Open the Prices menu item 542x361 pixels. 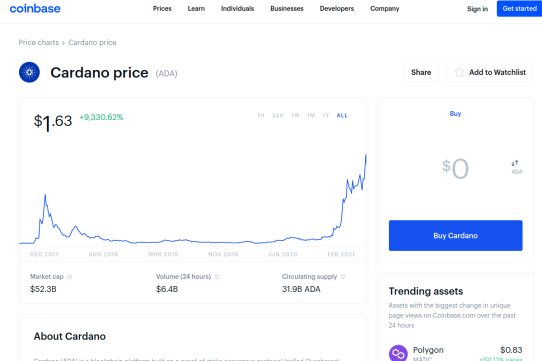coord(162,9)
